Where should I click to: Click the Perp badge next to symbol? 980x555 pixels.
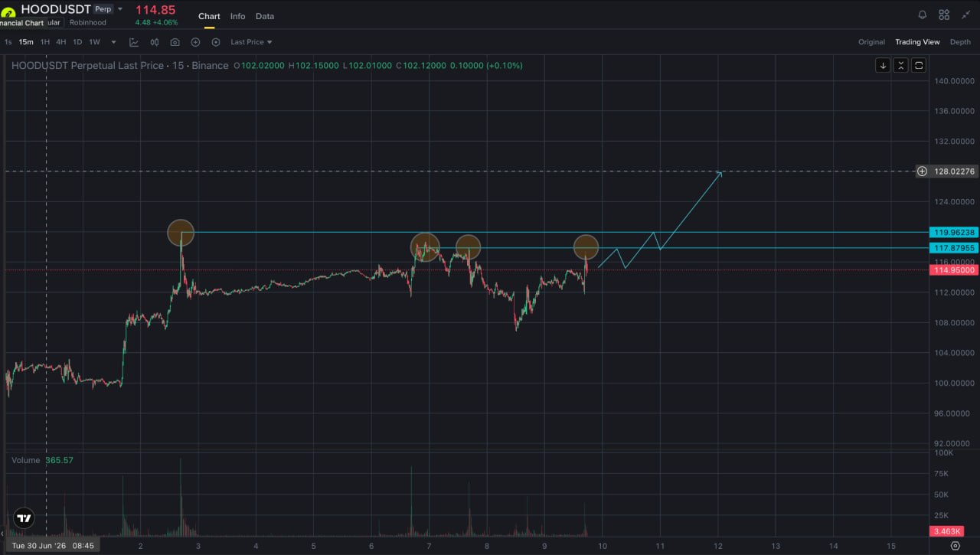coord(103,9)
